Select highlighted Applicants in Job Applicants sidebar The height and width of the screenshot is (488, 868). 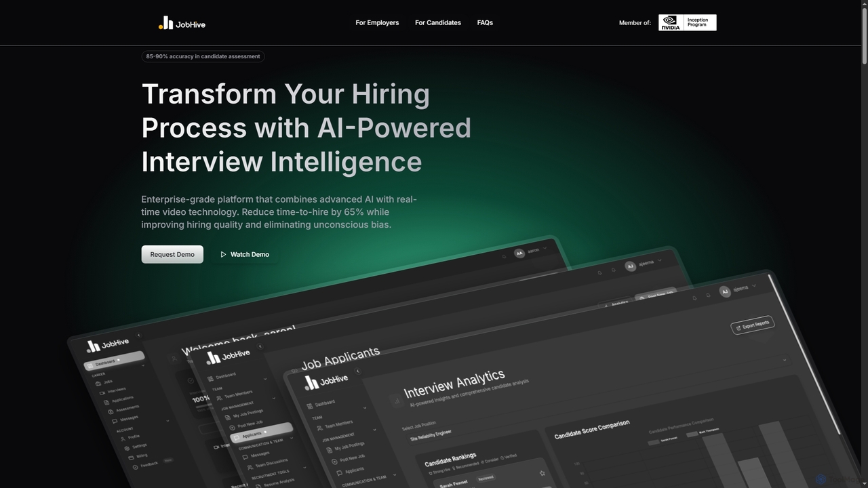click(x=262, y=432)
